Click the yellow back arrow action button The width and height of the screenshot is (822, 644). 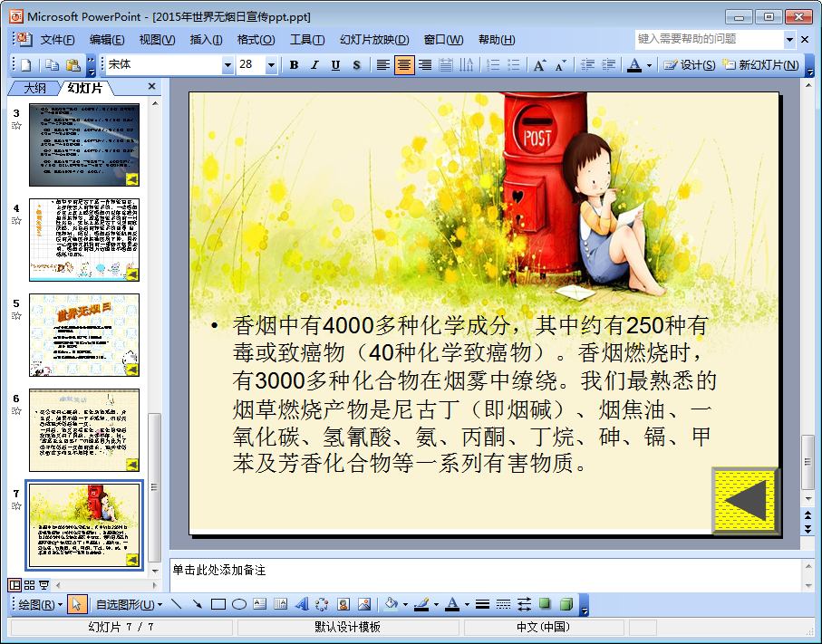tap(744, 500)
